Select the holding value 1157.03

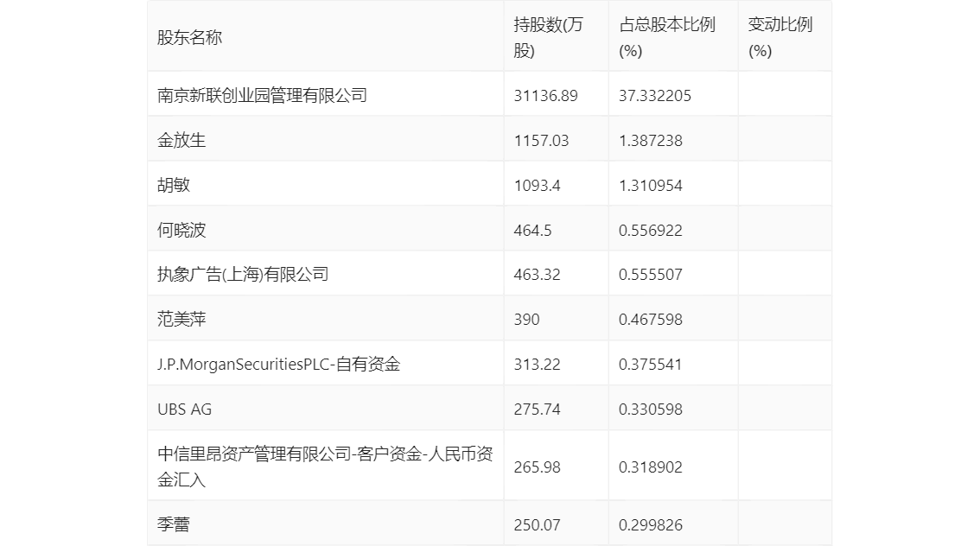point(541,141)
